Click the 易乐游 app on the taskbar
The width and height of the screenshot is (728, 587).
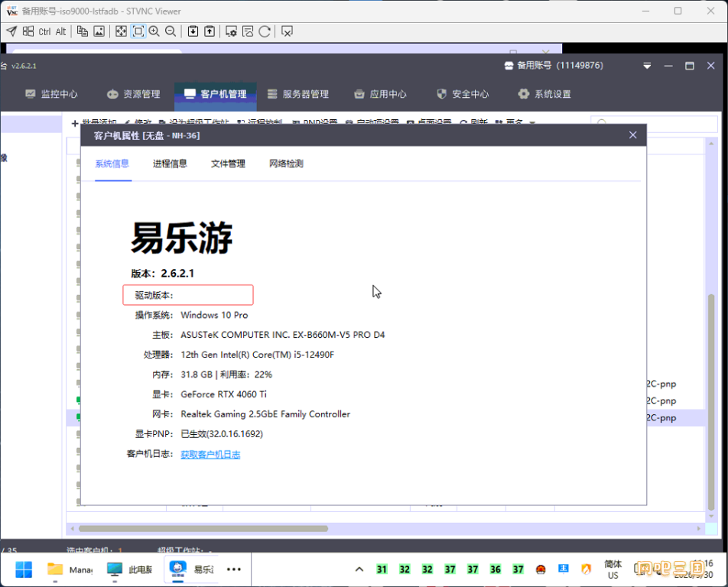191,569
